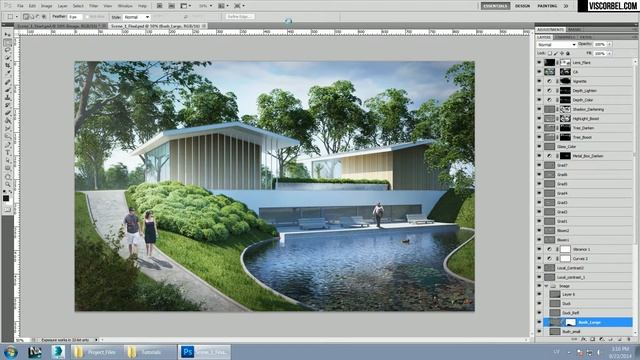Screen dimensions: 640x360
Task: Select the Lasso tool in the toolbox
Action: tap(7, 50)
